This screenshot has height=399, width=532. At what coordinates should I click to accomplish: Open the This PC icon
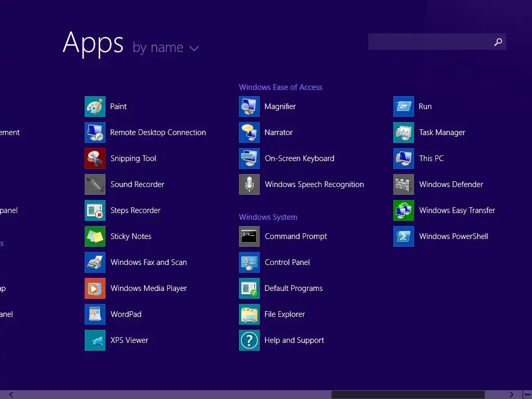(404, 158)
